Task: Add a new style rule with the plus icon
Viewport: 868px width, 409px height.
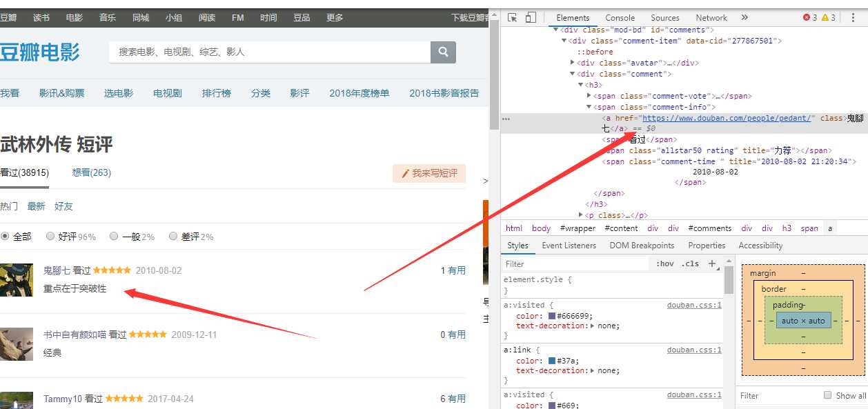Action: point(711,263)
